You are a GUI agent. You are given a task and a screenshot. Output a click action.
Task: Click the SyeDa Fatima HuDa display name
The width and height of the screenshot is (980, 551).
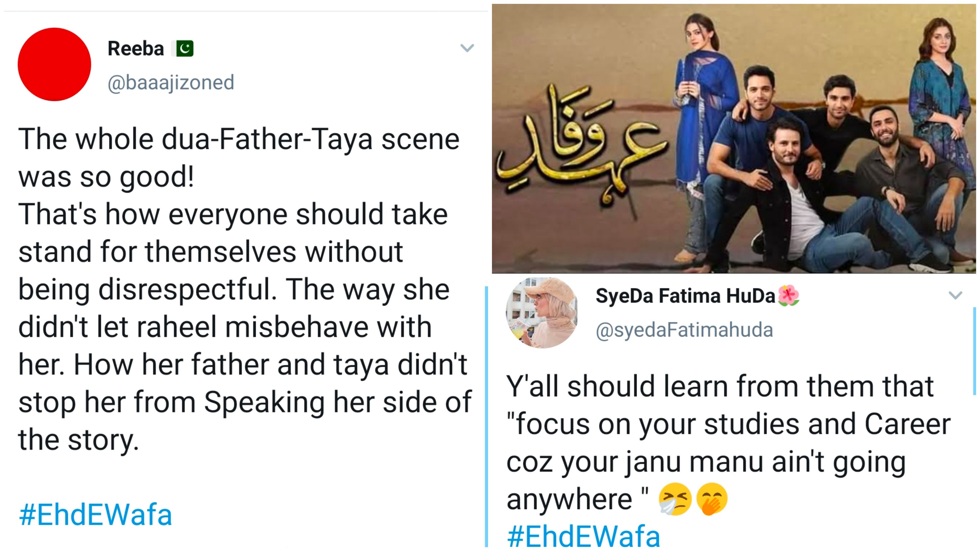pos(685,296)
